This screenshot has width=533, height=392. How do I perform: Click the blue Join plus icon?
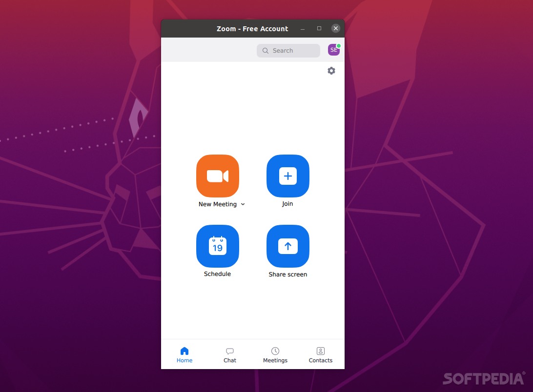[x=288, y=176]
